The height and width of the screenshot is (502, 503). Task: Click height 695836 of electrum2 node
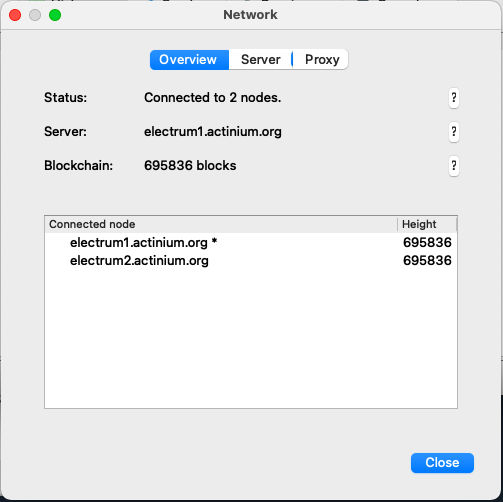427,260
